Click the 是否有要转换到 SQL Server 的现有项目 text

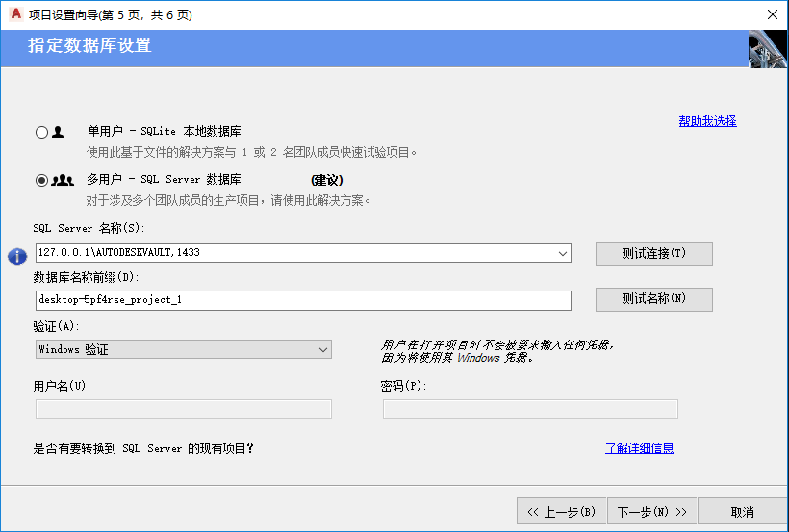point(143,448)
